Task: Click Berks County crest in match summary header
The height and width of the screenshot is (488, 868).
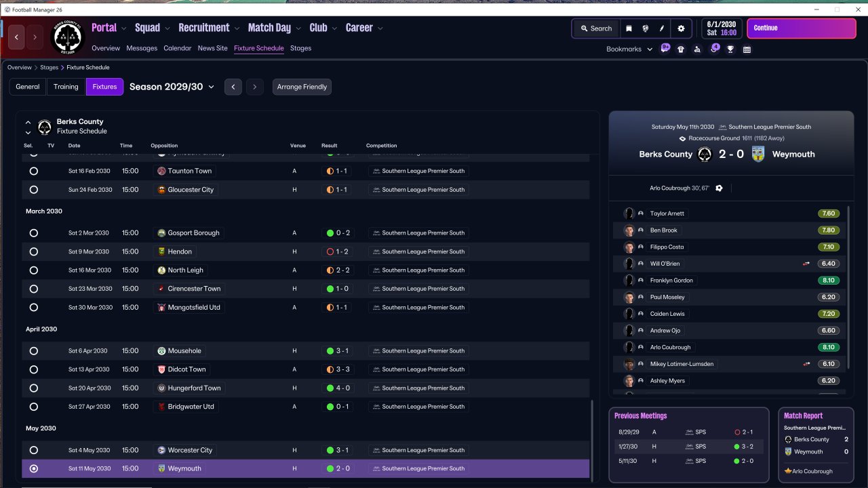Action: coord(705,154)
